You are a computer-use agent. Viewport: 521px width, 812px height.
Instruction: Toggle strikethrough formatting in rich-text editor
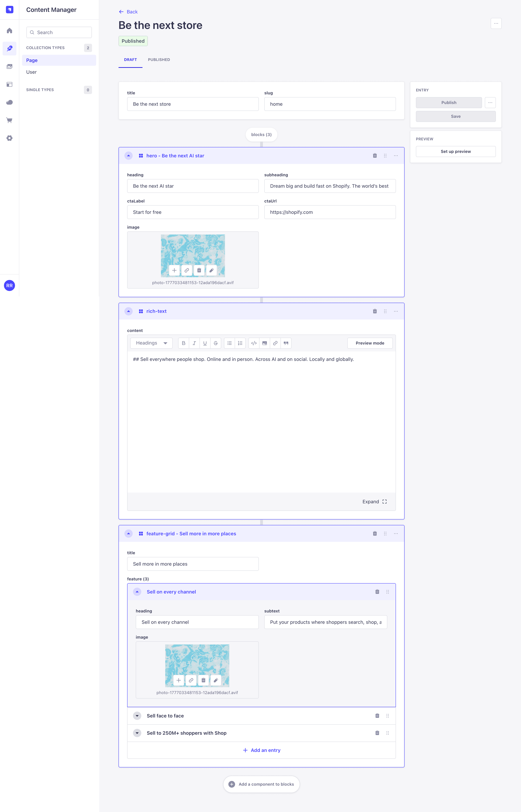[x=216, y=343]
